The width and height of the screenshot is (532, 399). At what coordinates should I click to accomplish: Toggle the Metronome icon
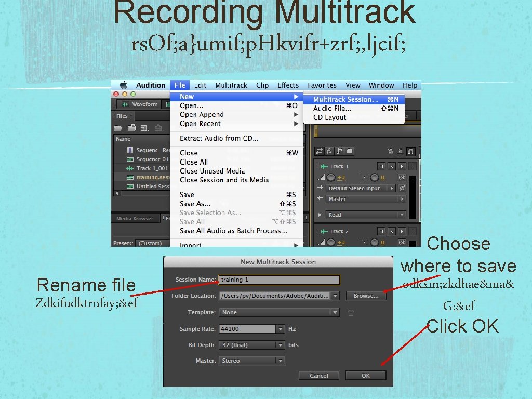[x=391, y=151]
